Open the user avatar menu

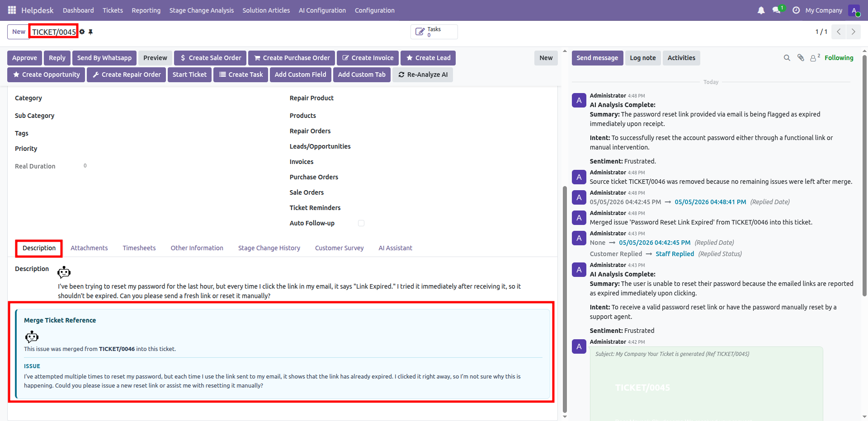[x=854, y=10]
